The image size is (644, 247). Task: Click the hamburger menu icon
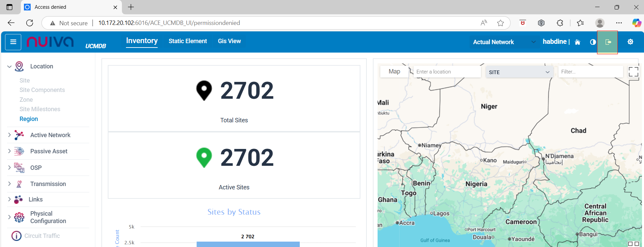(13, 42)
